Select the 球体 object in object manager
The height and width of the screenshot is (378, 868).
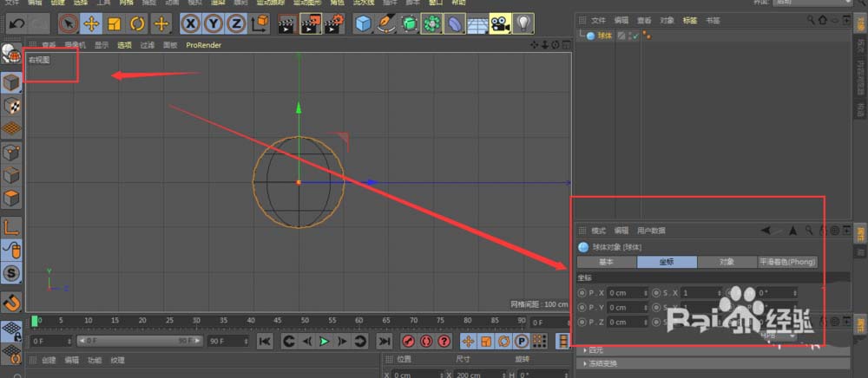point(604,36)
